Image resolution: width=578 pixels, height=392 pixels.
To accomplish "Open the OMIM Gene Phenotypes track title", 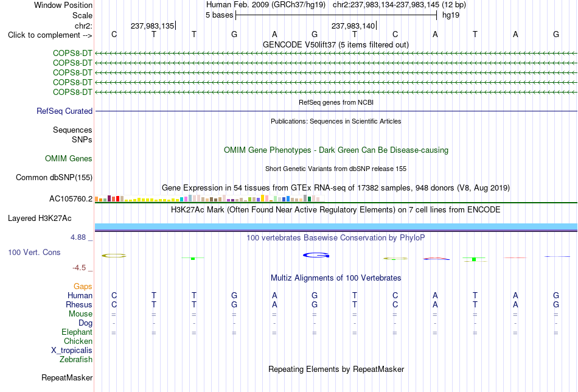I will [336, 150].
